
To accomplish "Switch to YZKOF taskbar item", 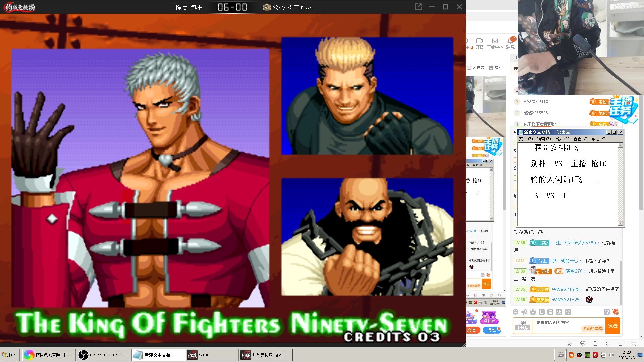I will (x=212, y=355).
